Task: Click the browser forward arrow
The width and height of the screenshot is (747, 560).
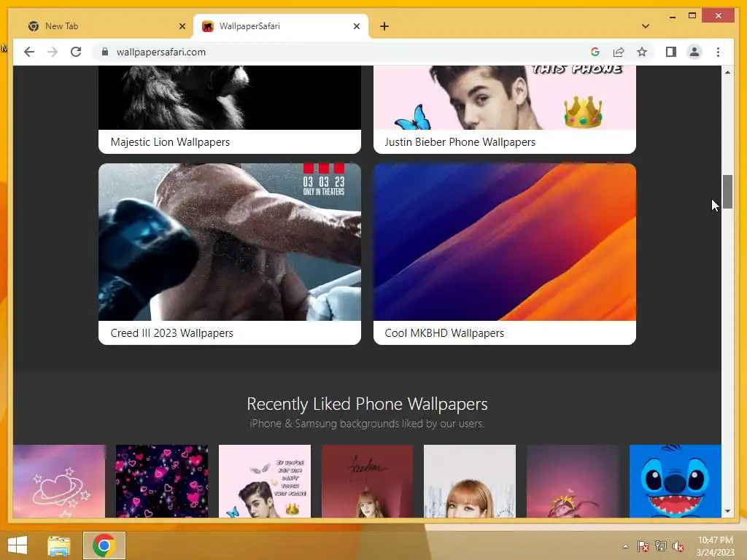Action: (53, 52)
